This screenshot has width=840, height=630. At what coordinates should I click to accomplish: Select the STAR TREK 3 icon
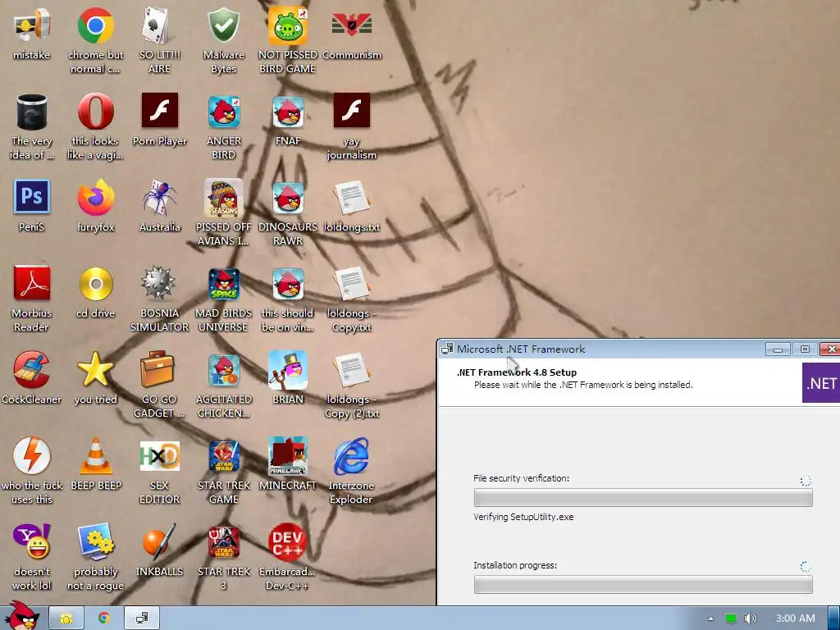tap(223, 542)
